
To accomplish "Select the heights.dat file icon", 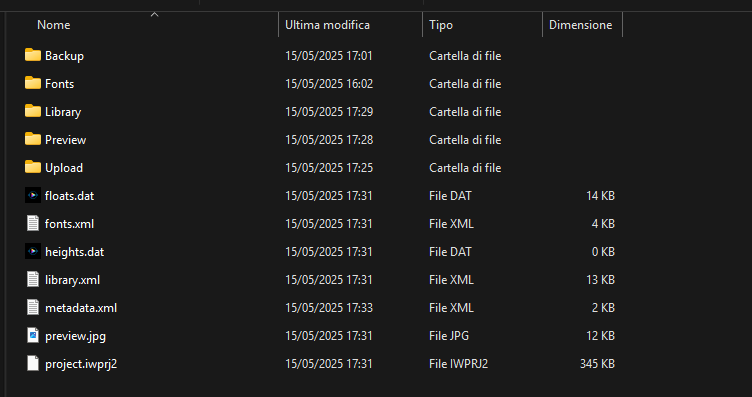I will (x=33, y=251).
